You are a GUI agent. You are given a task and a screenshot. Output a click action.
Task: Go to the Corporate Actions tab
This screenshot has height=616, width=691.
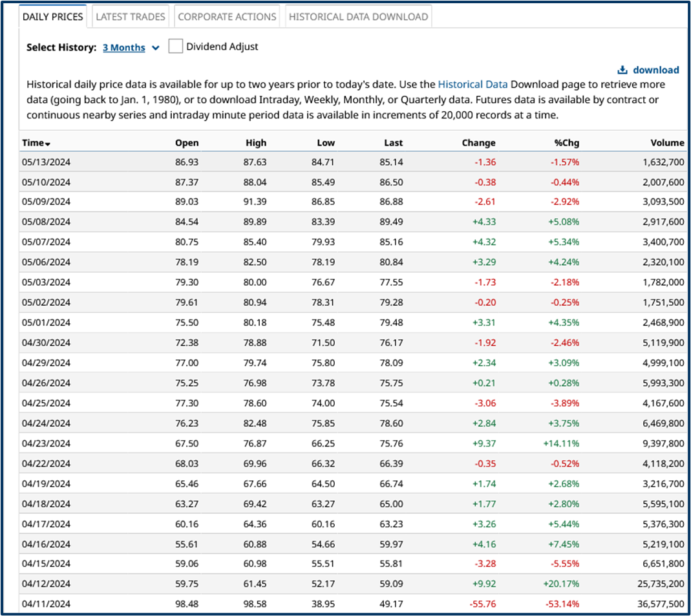click(x=227, y=17)
